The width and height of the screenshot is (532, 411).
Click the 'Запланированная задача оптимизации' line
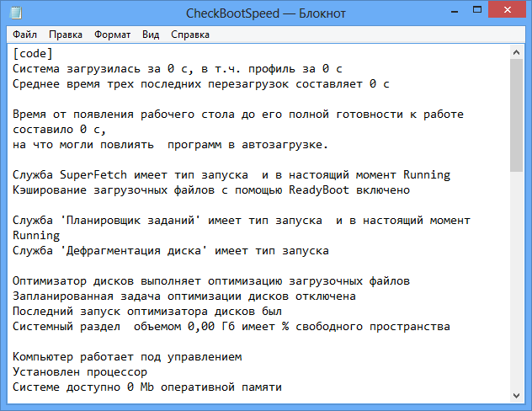(184, 296)
